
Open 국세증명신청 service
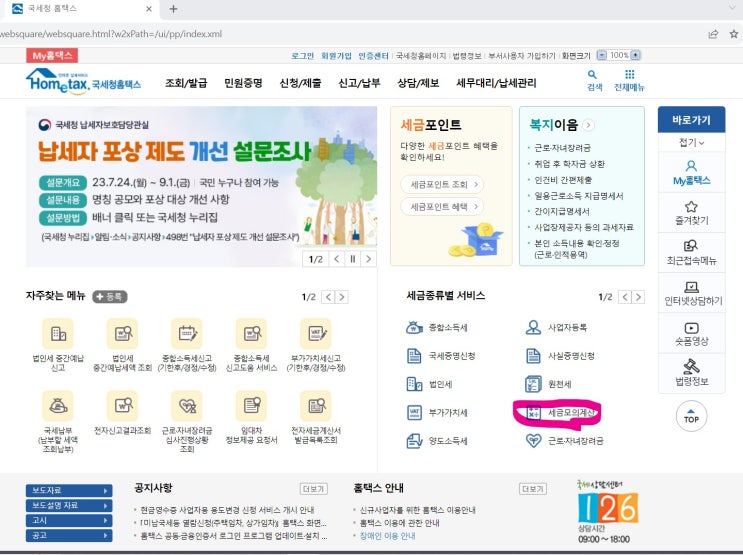click(441, 356)
